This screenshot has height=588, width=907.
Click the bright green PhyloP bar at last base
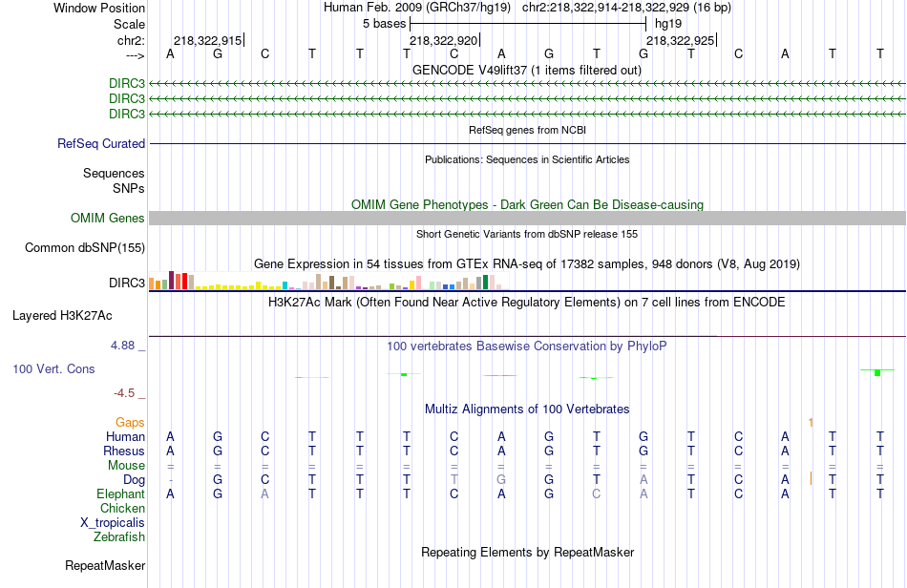877,373
